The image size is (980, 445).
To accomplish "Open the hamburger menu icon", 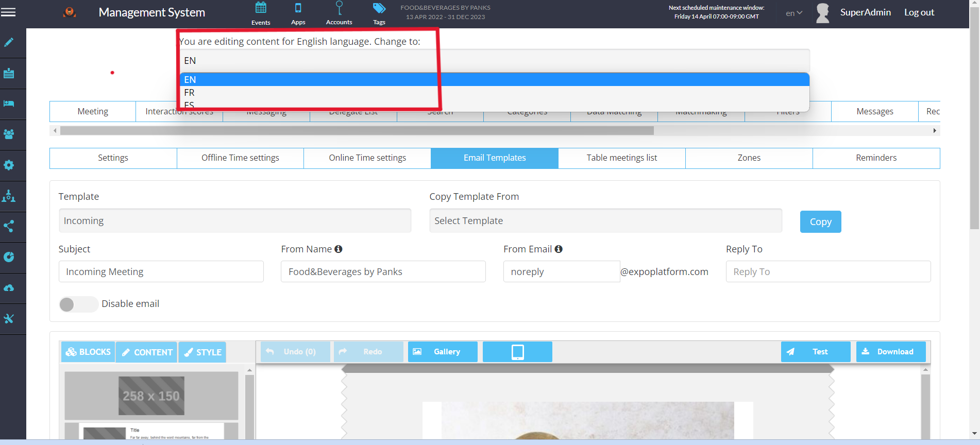I will tap(8, 12).
